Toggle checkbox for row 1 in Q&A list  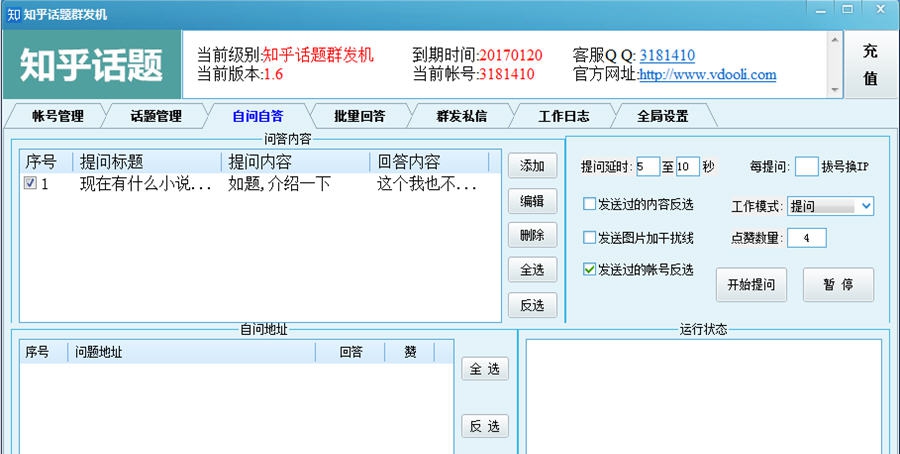click(x=30, y=184)
